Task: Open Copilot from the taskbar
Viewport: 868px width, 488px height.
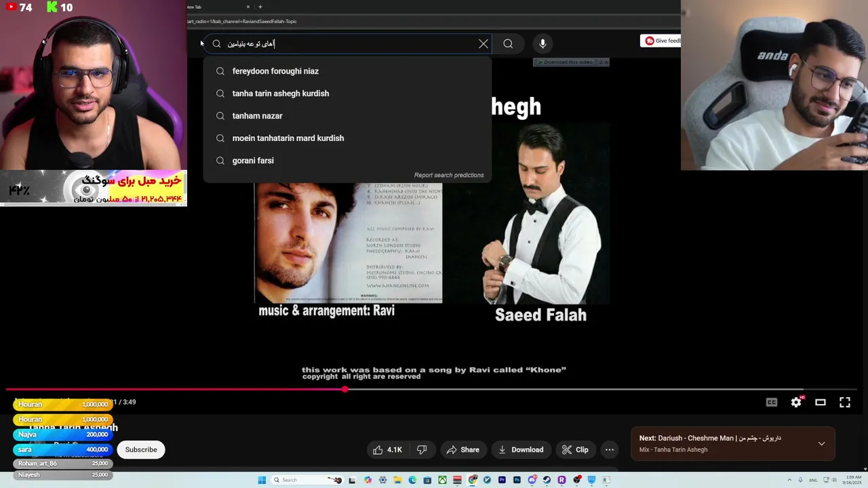Action: (368, 480)
